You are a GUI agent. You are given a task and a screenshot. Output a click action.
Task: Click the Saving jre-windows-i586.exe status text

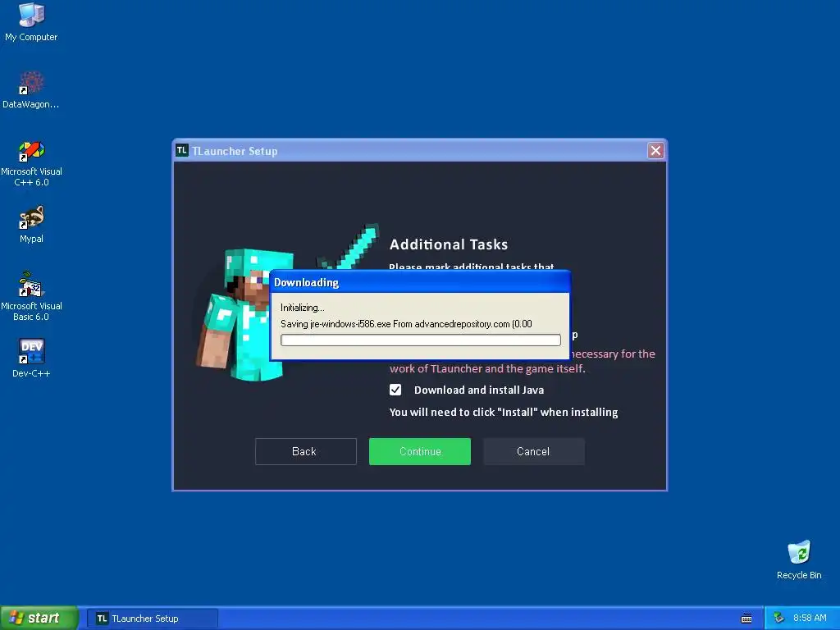point(406,323)
